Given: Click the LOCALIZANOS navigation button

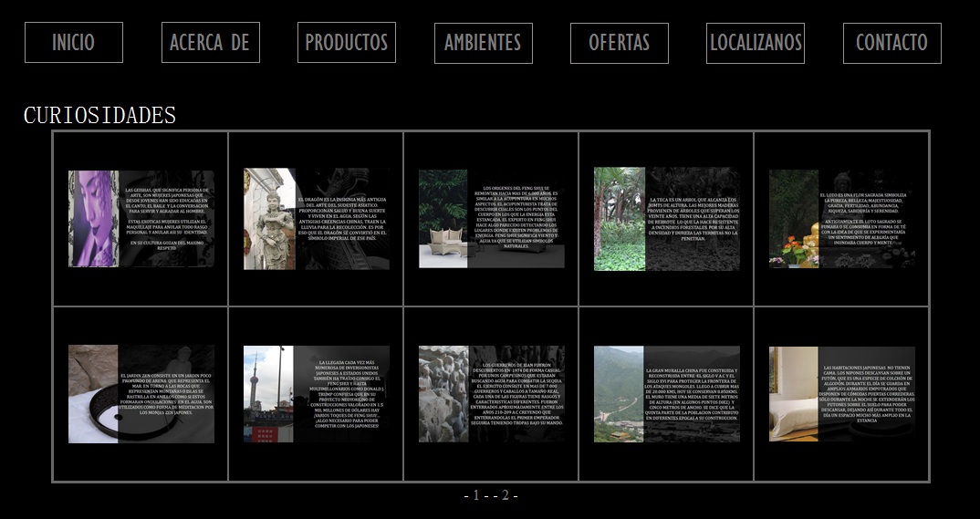Looking at the screenshot, I should 756,43.
